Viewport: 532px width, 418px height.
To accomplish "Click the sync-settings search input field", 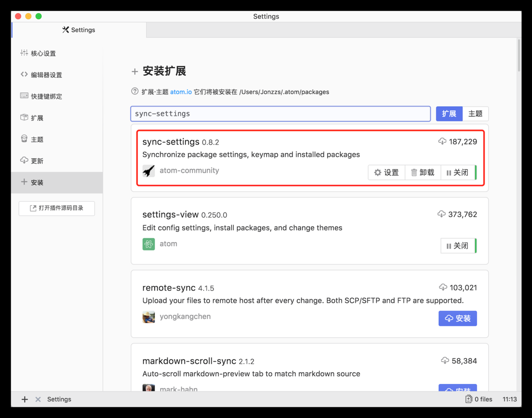I will tap(280, 114).
